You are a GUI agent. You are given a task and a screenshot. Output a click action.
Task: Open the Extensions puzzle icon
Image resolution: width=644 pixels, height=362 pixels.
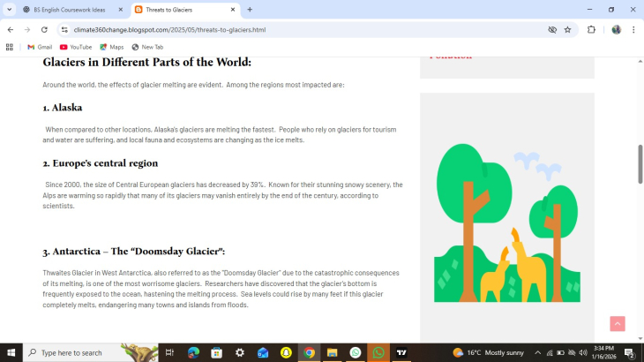click(592, 29)
